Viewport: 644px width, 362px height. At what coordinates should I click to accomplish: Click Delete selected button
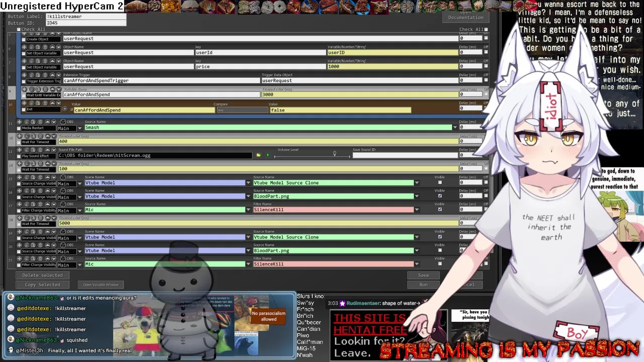point(43,276)
